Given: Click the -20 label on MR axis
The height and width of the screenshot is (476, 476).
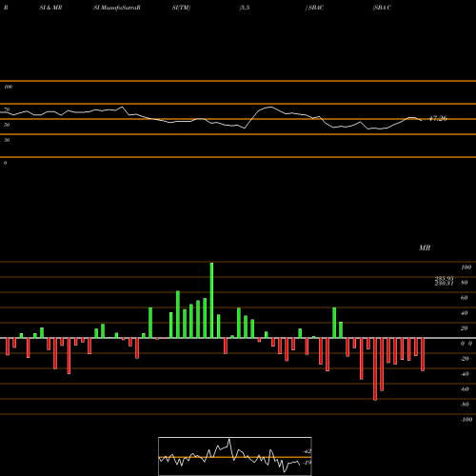Looking at the screenshot, I should (x=465, y=359).
